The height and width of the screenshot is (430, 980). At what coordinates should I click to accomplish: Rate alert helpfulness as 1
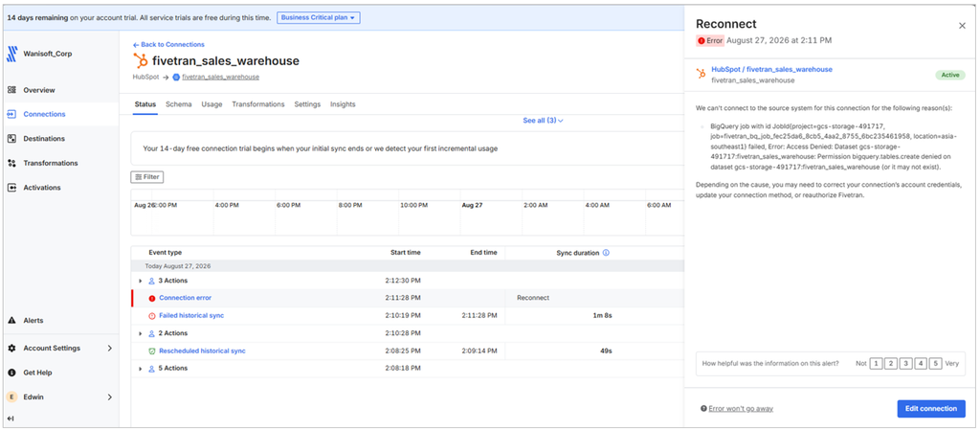pos(877,363)
